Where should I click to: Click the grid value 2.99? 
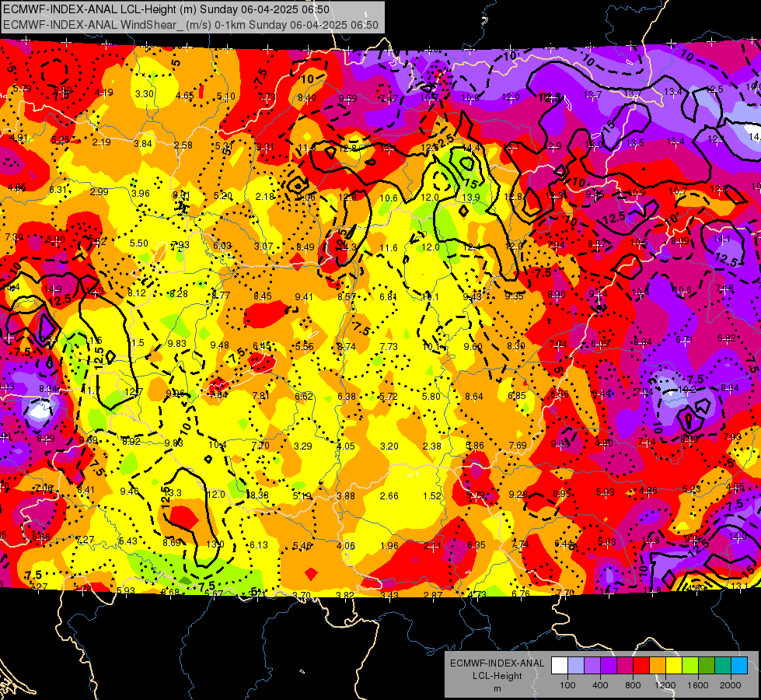[x=99, y=191]
